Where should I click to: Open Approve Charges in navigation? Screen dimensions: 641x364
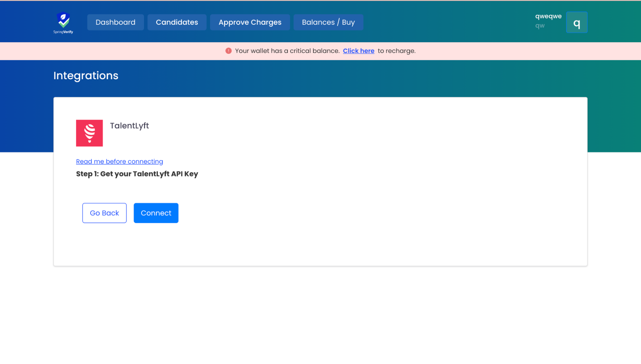coord(250,22)
